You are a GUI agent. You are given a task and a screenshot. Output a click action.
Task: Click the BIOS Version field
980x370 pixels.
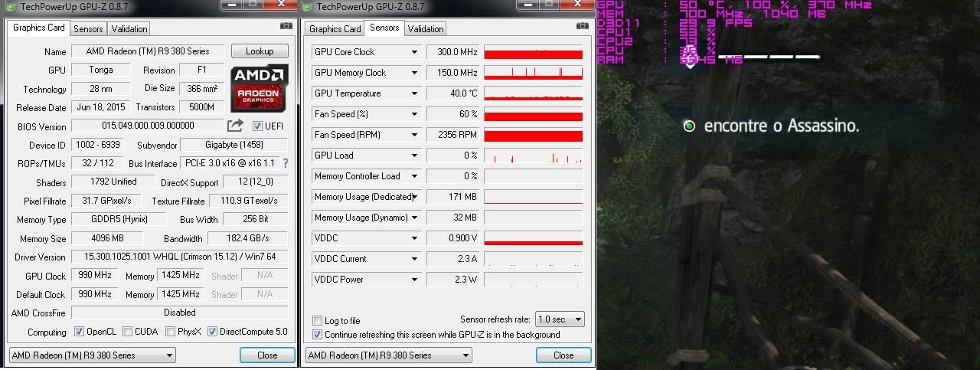point(148,126)
